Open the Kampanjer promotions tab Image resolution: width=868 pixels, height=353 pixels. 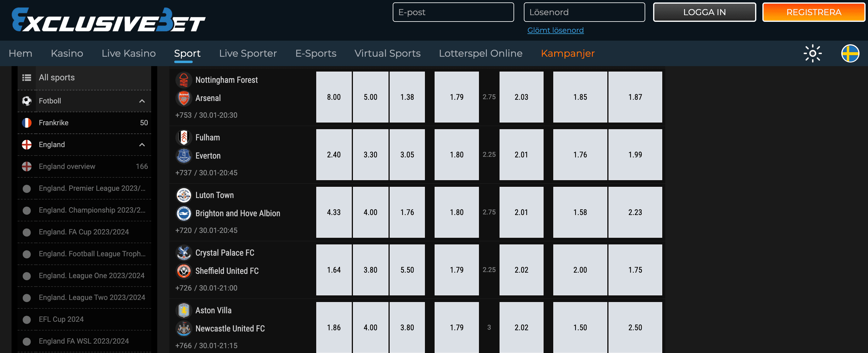(568, 53)
